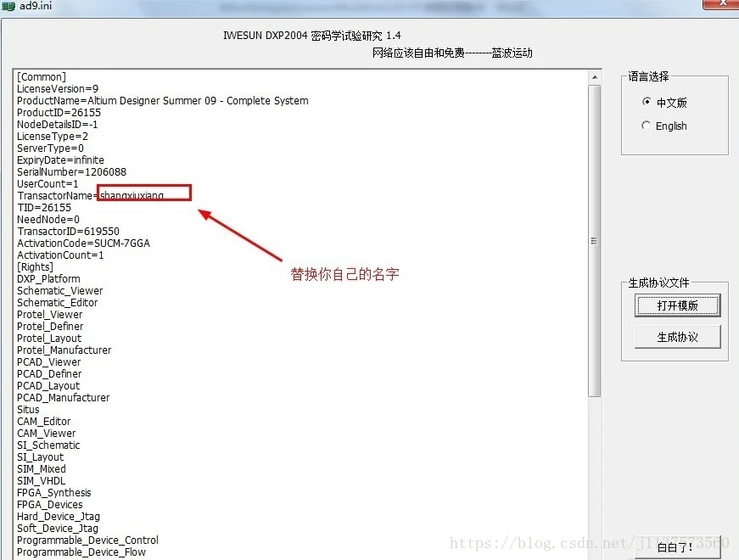The height and width of the screenshot is (560, 739).
Task: Click the [Common] section header line
Action: point(42,77)
